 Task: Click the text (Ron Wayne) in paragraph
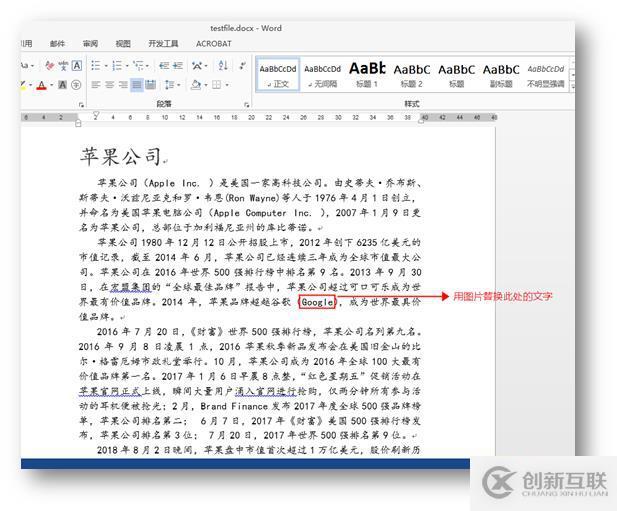pyautogui.click(x=253, y=198)
